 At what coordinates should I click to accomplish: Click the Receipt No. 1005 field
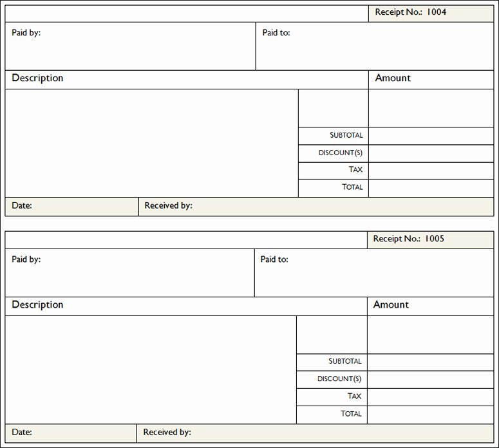click(x=430, y=240)
